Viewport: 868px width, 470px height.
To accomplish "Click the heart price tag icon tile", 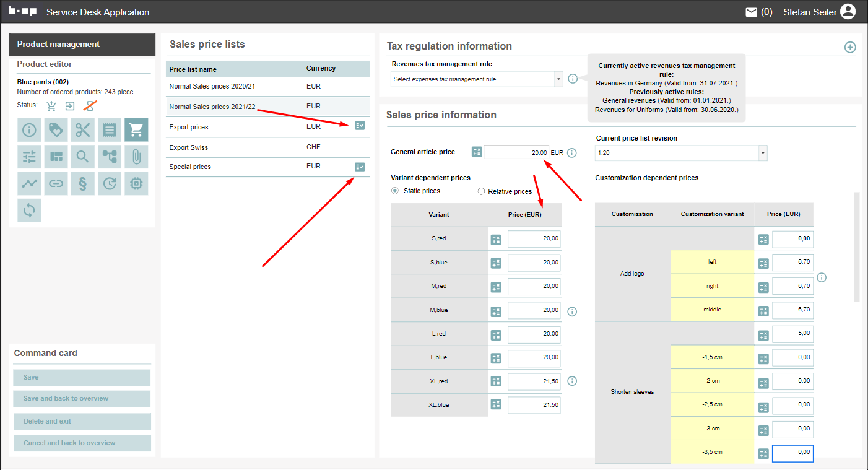I will (56, 130).
